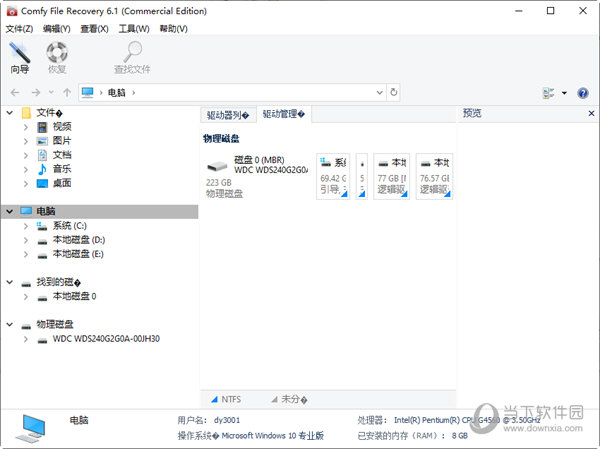Open the 帮助(V) menu
600x449 pixels.
click(x=174, y=29)
